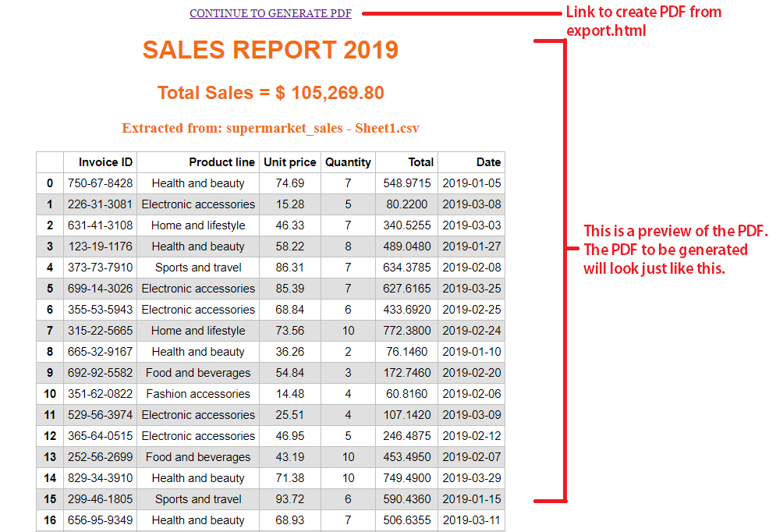Click the Product line column header

coord(198,162)
